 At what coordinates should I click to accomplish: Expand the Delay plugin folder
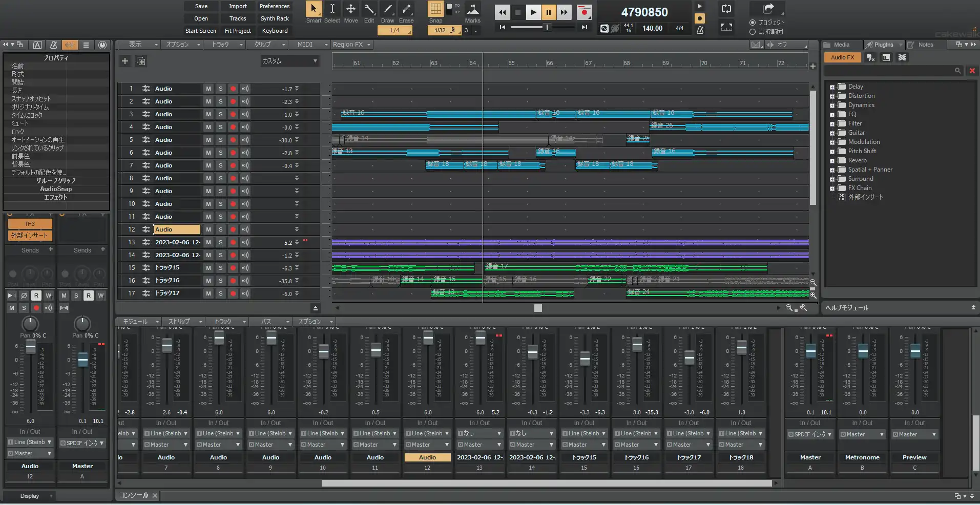[x=832, y=87]
